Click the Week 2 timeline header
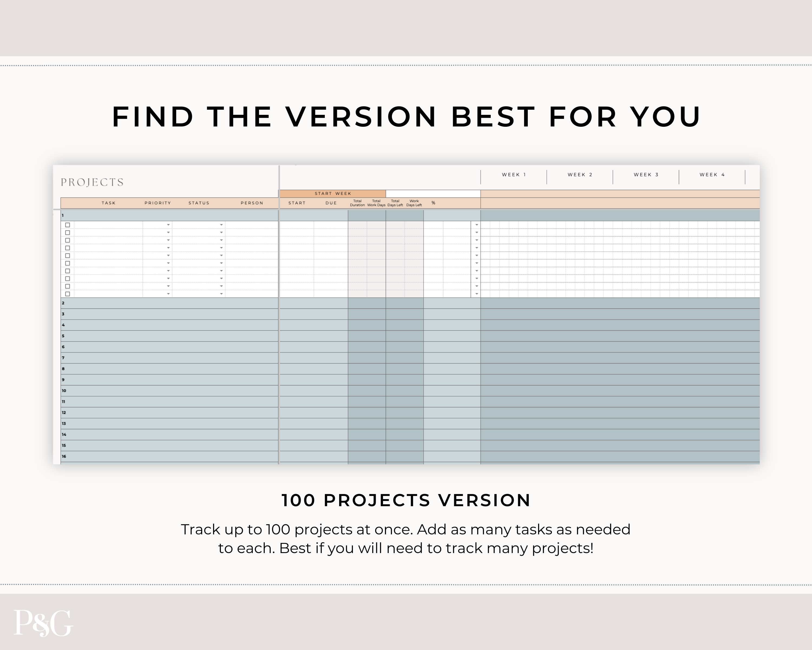Screen dimensions: 812x650 point(580,175)
